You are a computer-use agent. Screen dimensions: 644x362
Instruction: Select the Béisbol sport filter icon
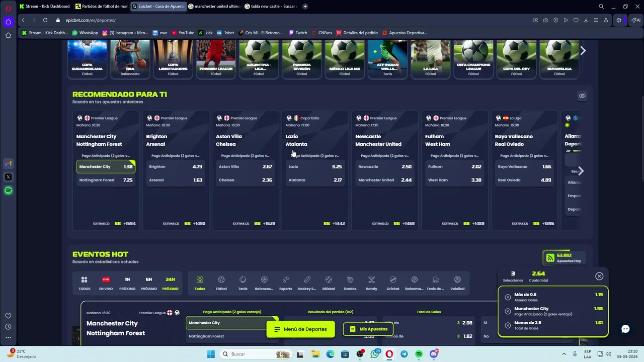pyautogui.click(x=329, y=283)
